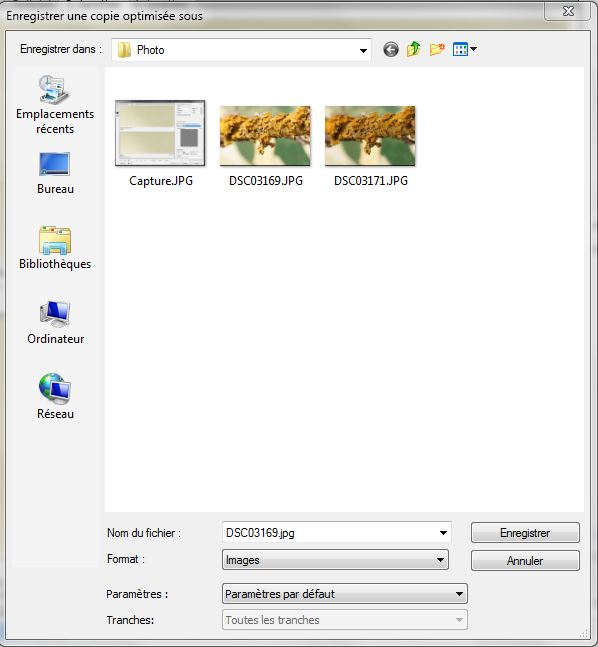Open Bibliothèques in the sidebar
598x647 pixels.
tap(55, 248)
